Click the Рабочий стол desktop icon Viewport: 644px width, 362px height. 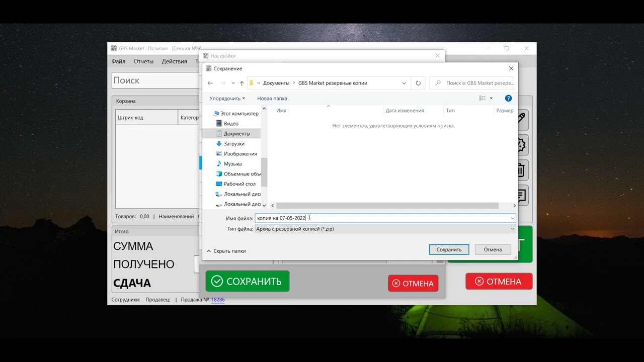coord(219,184)
